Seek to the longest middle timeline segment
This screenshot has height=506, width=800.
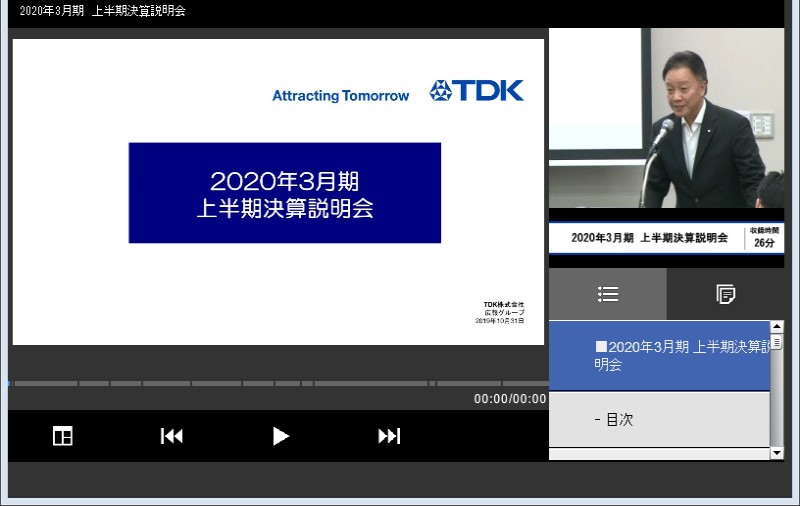point(371,383)
